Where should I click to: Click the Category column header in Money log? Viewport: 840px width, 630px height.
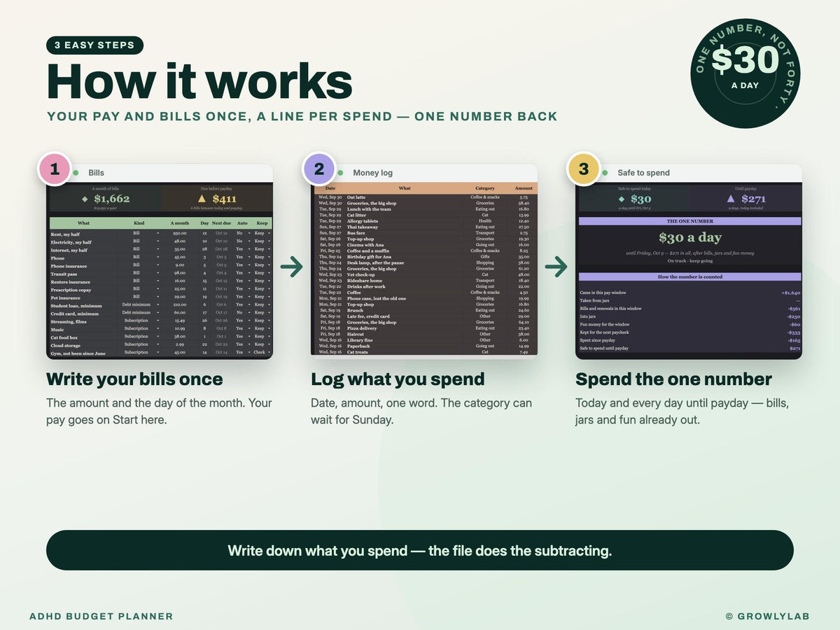(x=485, y=188)
